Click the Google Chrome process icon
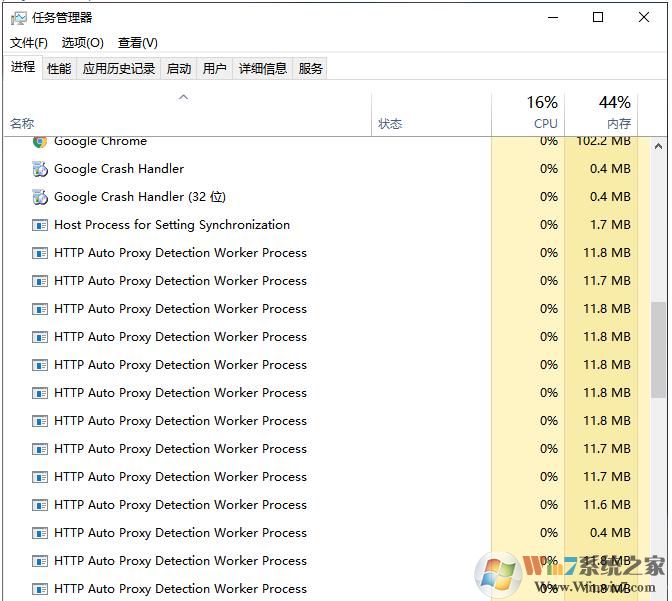 click(40, 142)
